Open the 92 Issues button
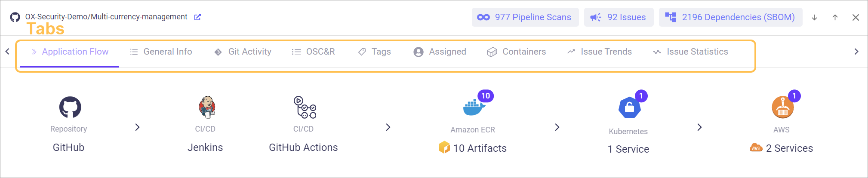Viewport: 868px width, 178px height. pyautogui.click(x=619, y=17)
